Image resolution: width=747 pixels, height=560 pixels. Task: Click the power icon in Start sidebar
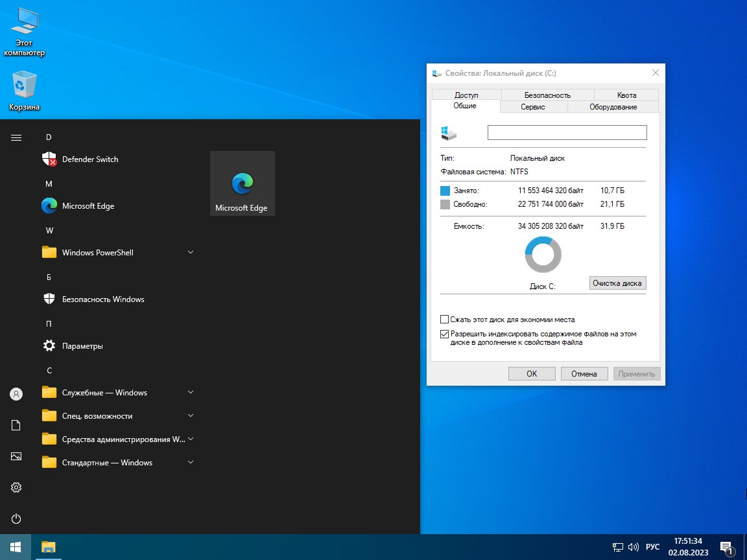click(16, 519)
